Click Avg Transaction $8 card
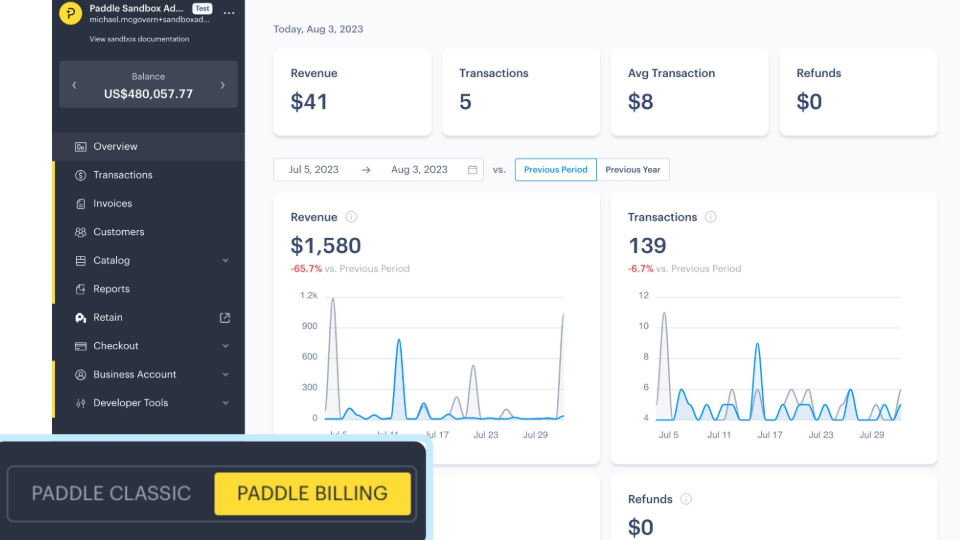The image size is (960, 540). (689, 92)
